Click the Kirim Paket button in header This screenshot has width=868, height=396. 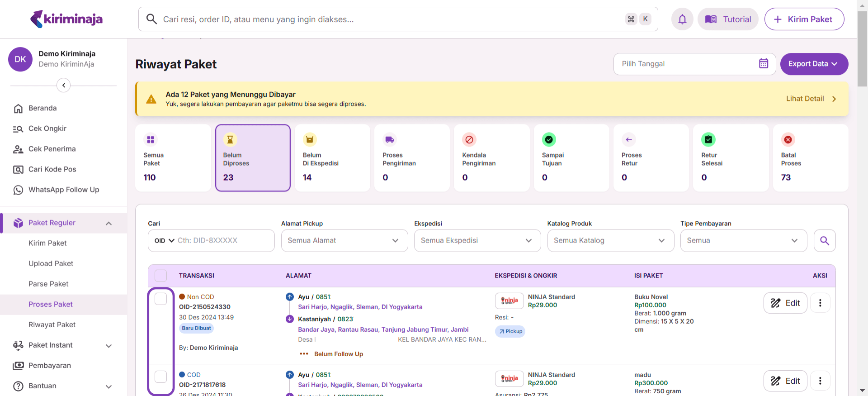point(804,19)
